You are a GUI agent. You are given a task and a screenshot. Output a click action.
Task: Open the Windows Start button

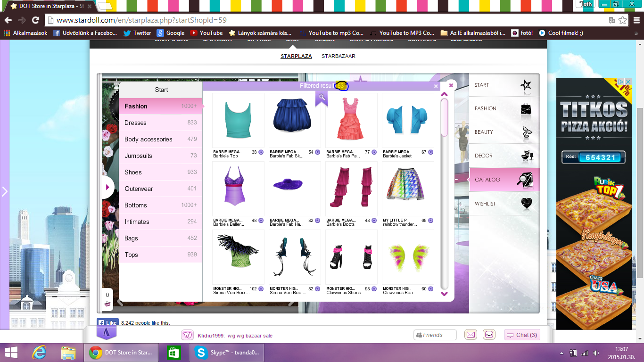click(11, 353)
